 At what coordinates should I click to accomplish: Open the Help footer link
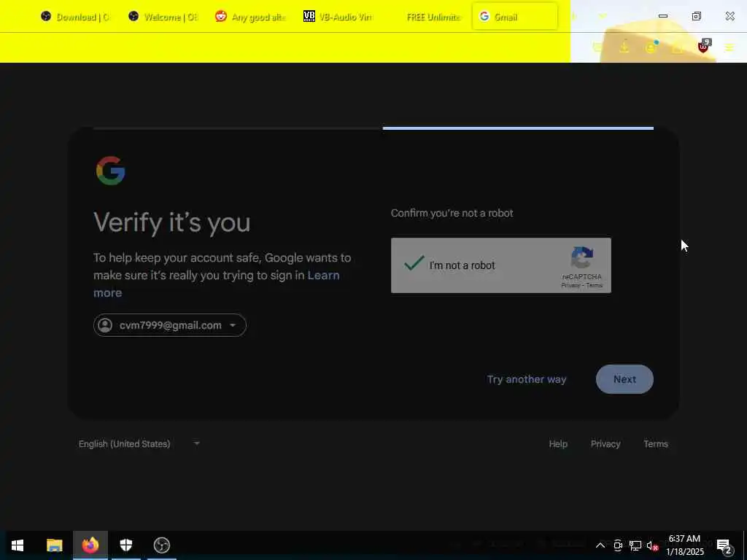pos(558,444)
